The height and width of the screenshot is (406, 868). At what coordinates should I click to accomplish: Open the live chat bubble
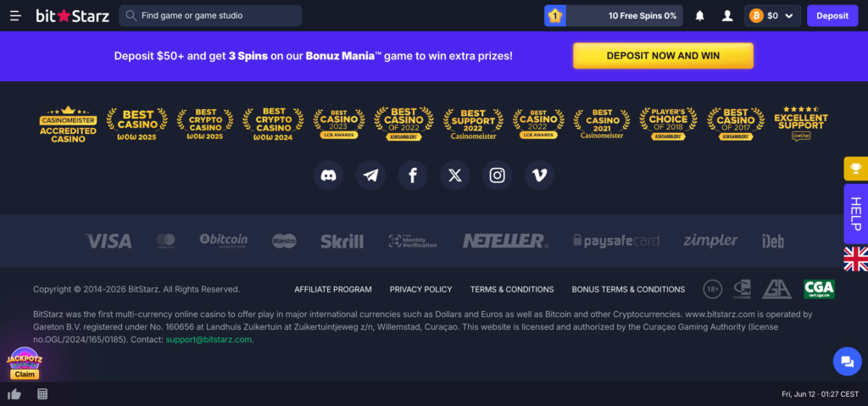point(848,362)
